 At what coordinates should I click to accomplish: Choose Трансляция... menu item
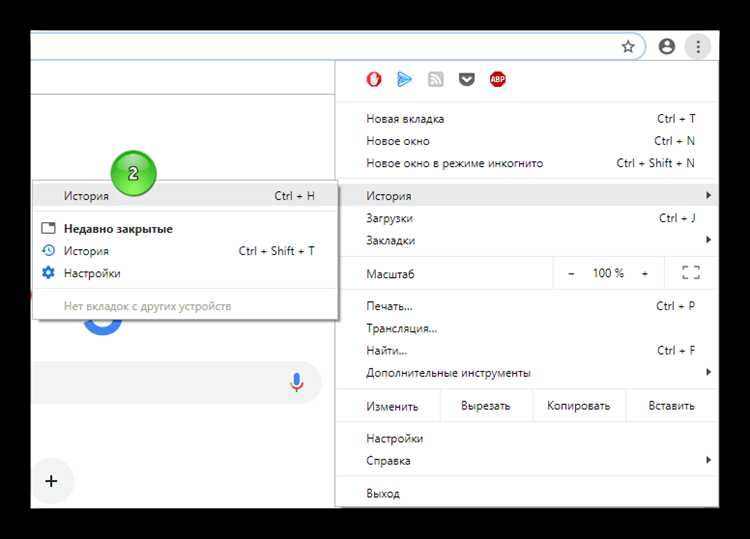pyautogui.click(x=527, y=329)
